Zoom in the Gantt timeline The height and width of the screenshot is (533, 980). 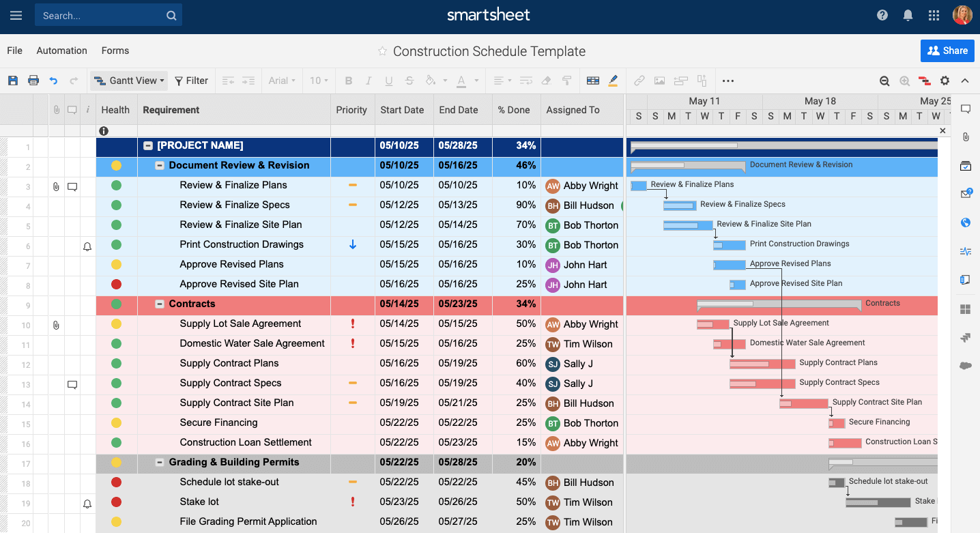pos(905,81)
